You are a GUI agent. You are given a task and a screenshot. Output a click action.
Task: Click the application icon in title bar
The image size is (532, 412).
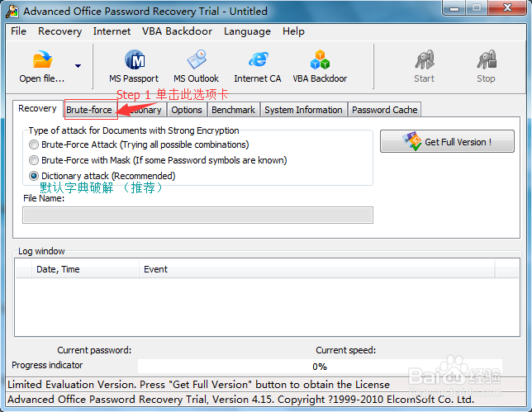(12, 12)
